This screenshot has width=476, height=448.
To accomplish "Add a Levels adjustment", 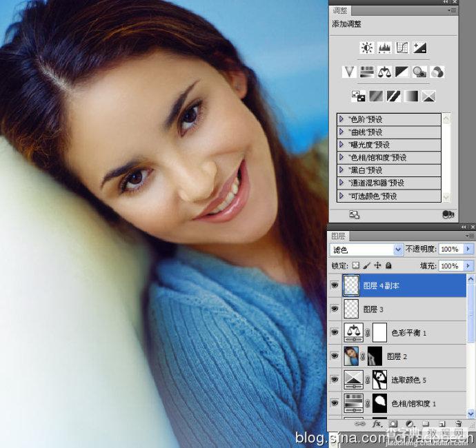I will pos(384,48).
